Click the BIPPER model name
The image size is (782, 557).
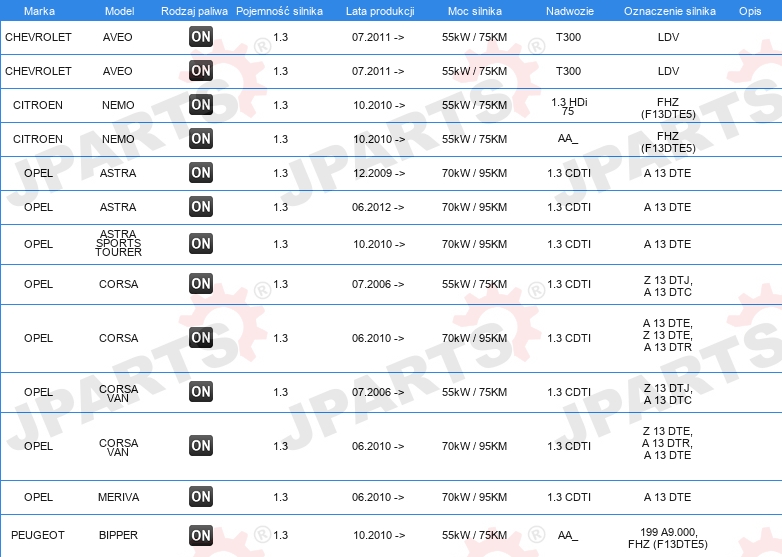pos(118,535)
